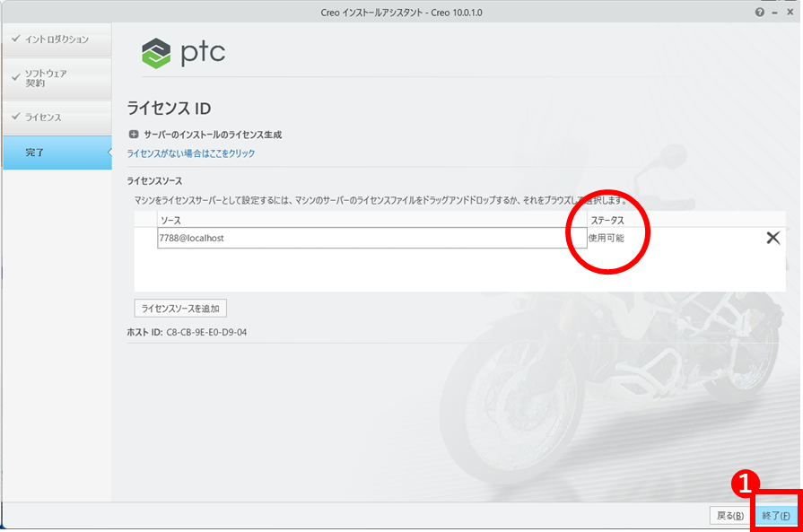The image size is (803, 532).
Task: Click the 使用可能 status text
Action: [606, 238]
